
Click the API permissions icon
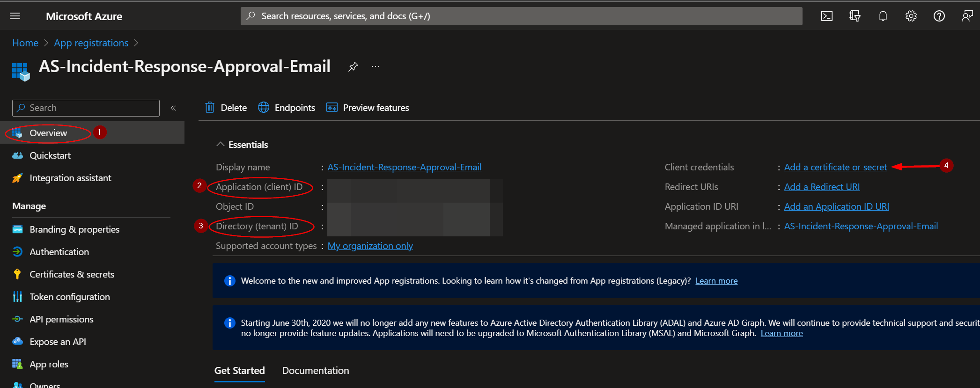[17, 319]
